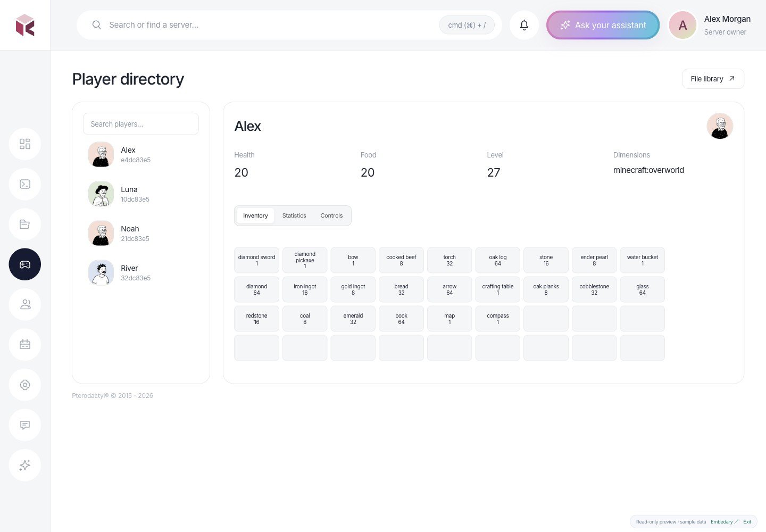The height and width of the screenshot is (532, 766).
Task: Switch to the Statistics tab
Action: tap(294, 215)
